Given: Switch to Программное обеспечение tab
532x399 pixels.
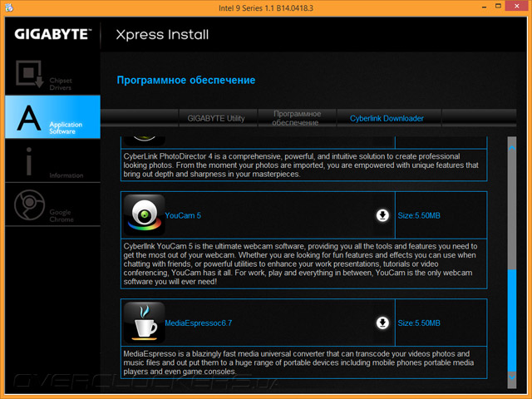Looking at the screenshot, I should click(297, 118).
